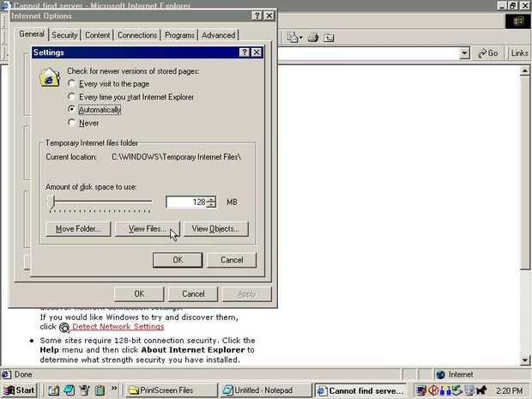The image size is (532, 399).
Task: Switch to the Security tab
Action: tap(64, 35)
